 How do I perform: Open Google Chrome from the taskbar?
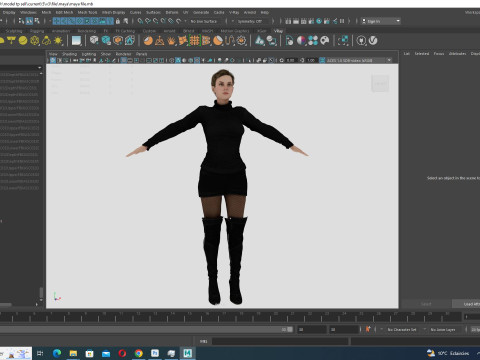coord(139,353)
